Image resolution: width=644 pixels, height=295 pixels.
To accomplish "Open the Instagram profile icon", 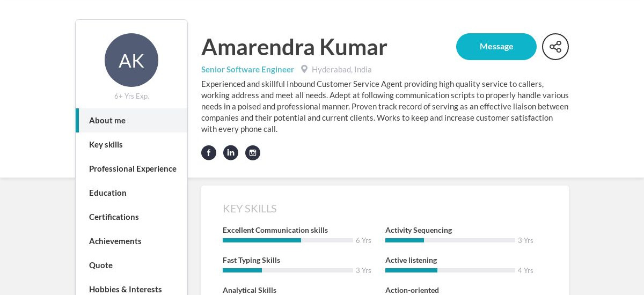I will coord(253,153).
